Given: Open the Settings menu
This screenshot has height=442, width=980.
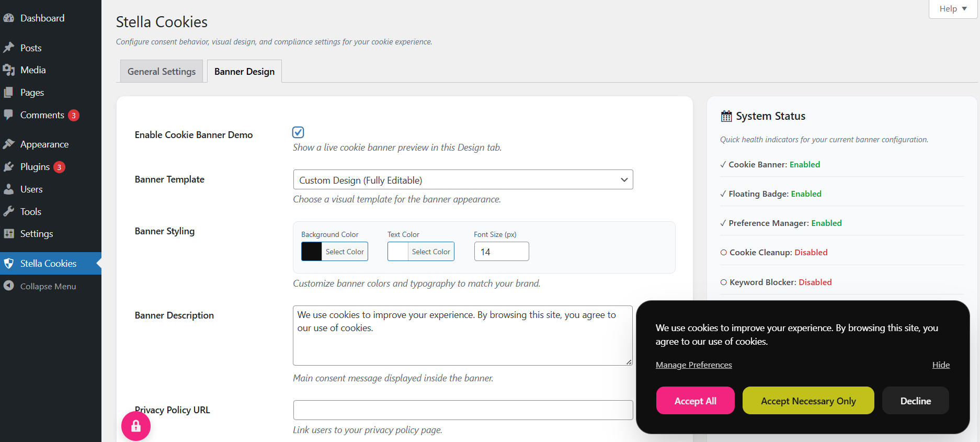Looking at the screenshot, I should tap(51, 234).
